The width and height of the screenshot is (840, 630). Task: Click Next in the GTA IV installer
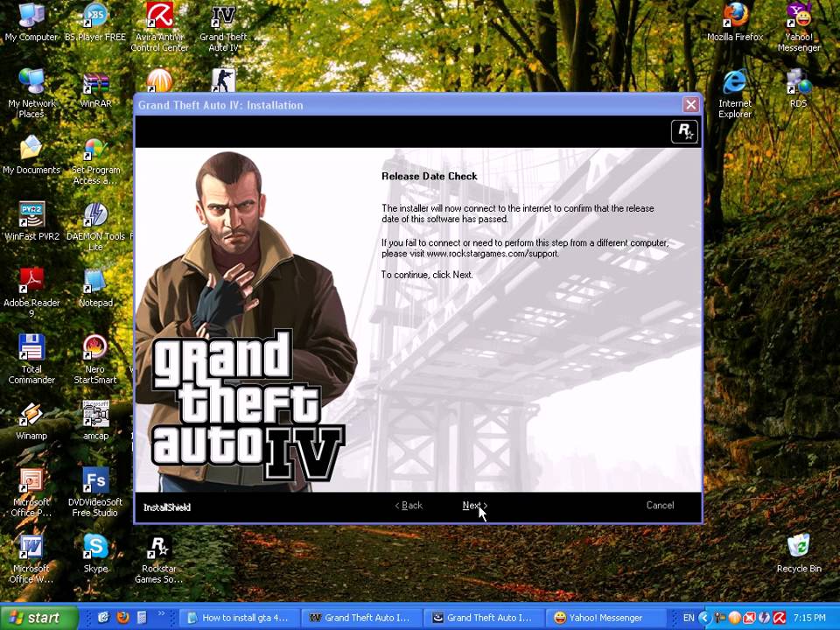point(474,505)
